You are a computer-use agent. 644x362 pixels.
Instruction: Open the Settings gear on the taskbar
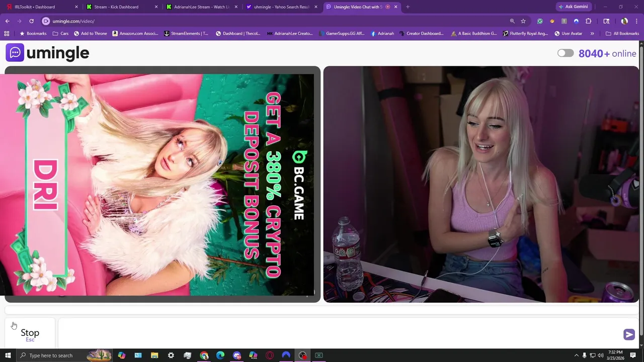(x=171, y=355)
